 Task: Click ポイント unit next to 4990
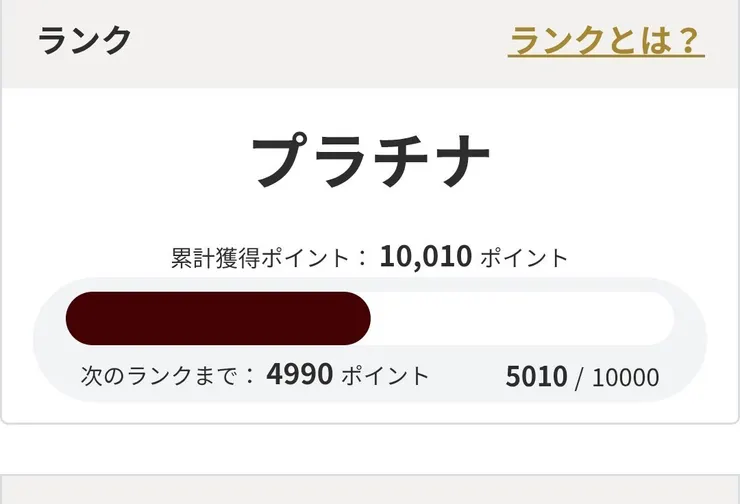[385, 376]
